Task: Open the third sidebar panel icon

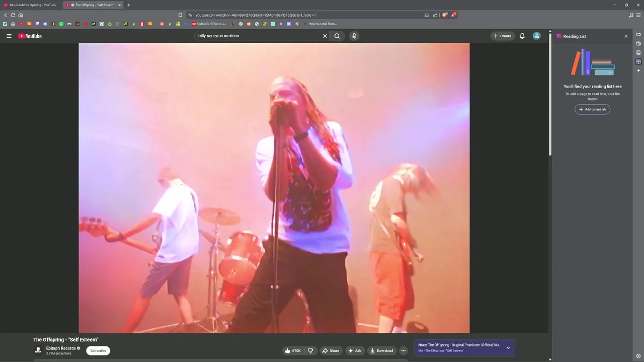Action: tap(638, 53)
